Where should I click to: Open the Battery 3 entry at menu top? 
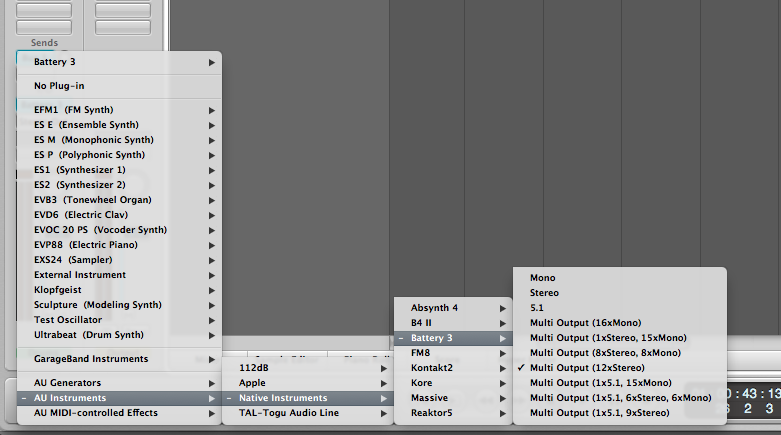[120, 62]
